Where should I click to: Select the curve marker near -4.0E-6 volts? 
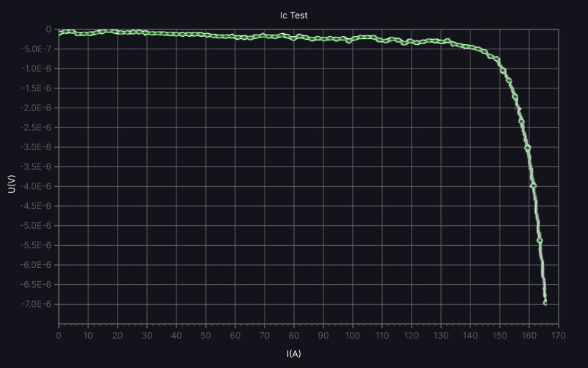tap(533, 185)
